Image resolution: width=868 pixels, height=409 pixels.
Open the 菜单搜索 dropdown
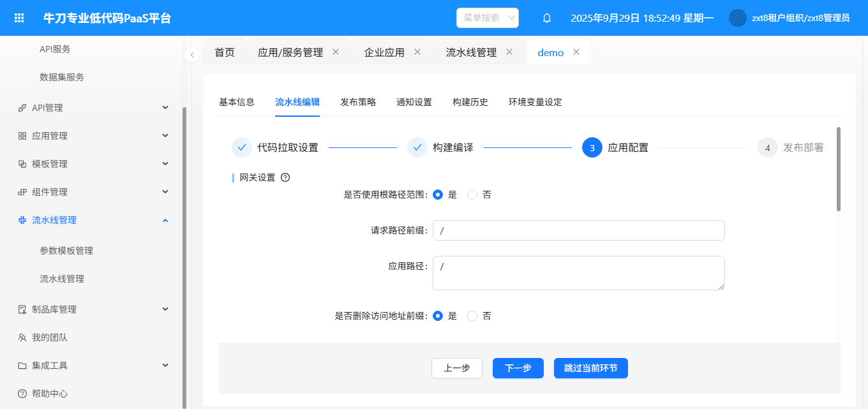pos(487,18)
